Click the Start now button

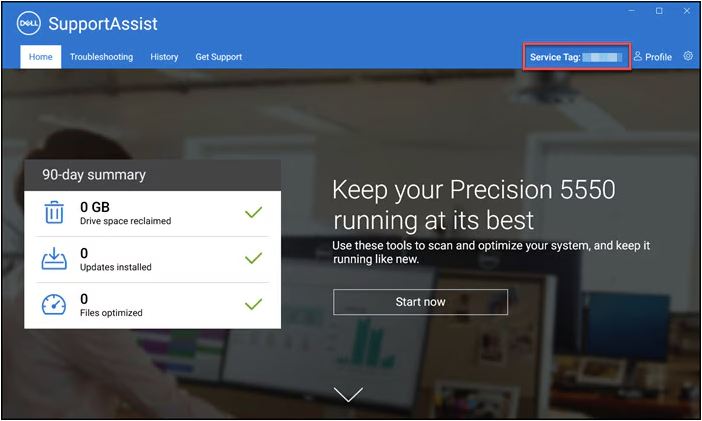pos(420,302)
